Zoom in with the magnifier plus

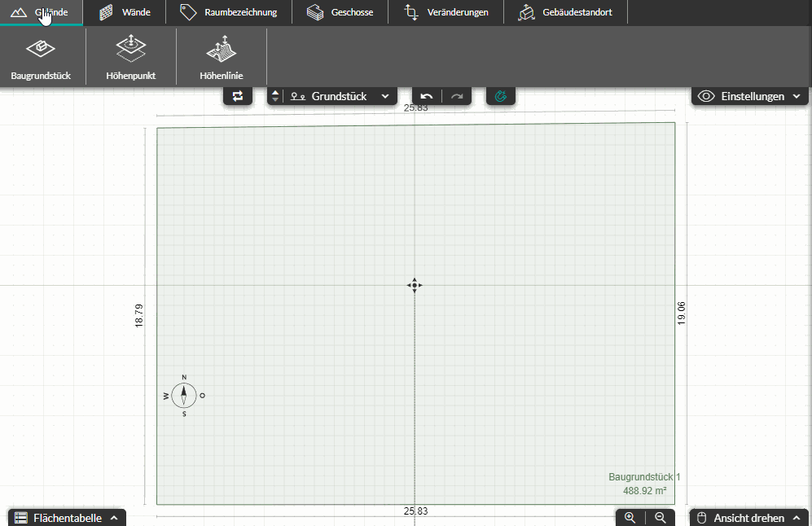point(630,518)
